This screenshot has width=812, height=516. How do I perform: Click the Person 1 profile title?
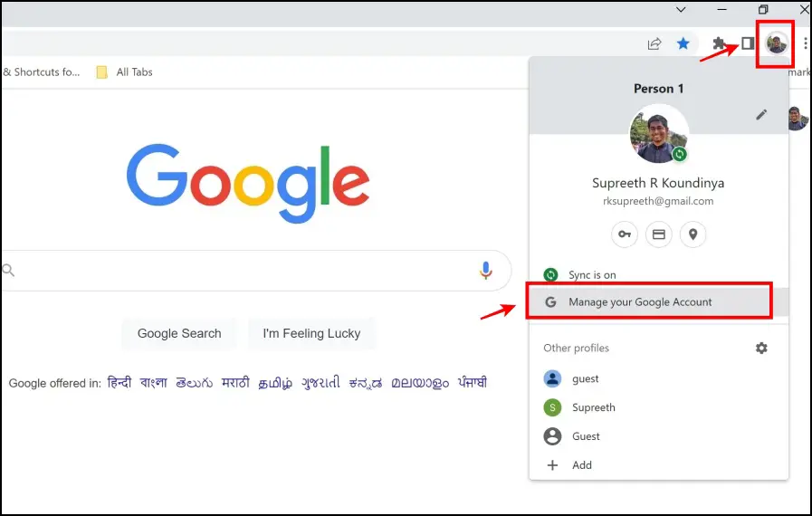coord(659,89)
